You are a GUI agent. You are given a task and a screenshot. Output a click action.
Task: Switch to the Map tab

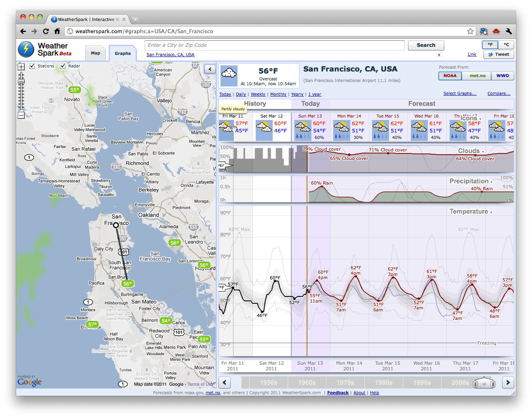pyautogui.click(x=95, y=53)
